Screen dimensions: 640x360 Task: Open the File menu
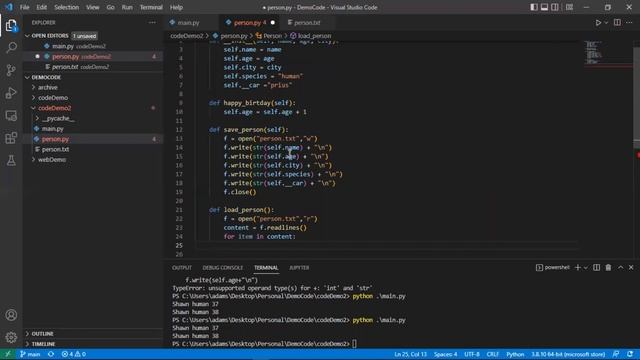coord(24,7)
